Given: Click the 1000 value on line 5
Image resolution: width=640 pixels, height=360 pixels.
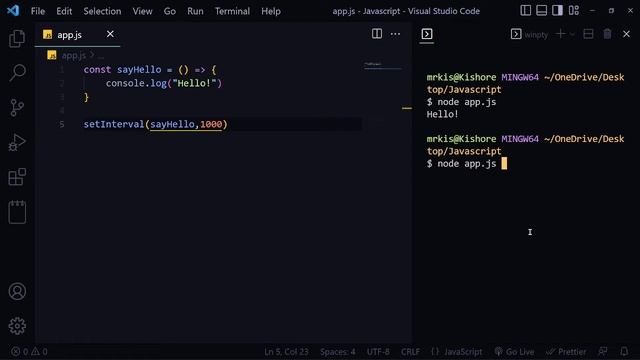Looking at the screenshot, I should coord(211,124).
